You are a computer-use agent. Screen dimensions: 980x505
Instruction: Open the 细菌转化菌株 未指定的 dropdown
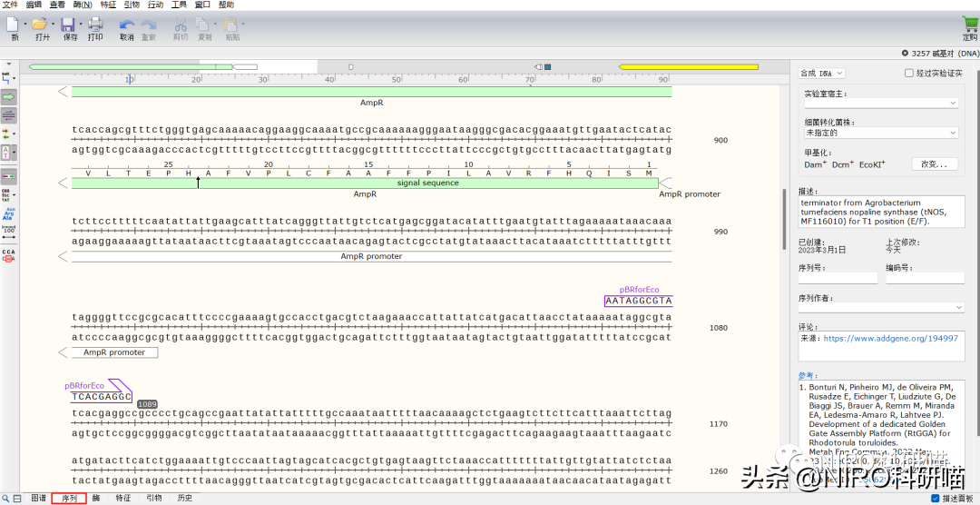tap(880, 133)
